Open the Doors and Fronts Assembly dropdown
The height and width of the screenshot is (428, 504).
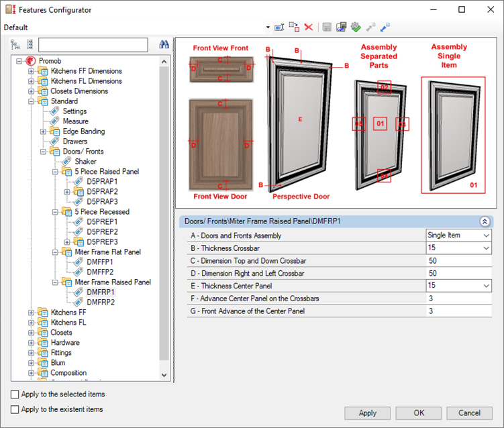pyautogui.click(x=485, y=235)
